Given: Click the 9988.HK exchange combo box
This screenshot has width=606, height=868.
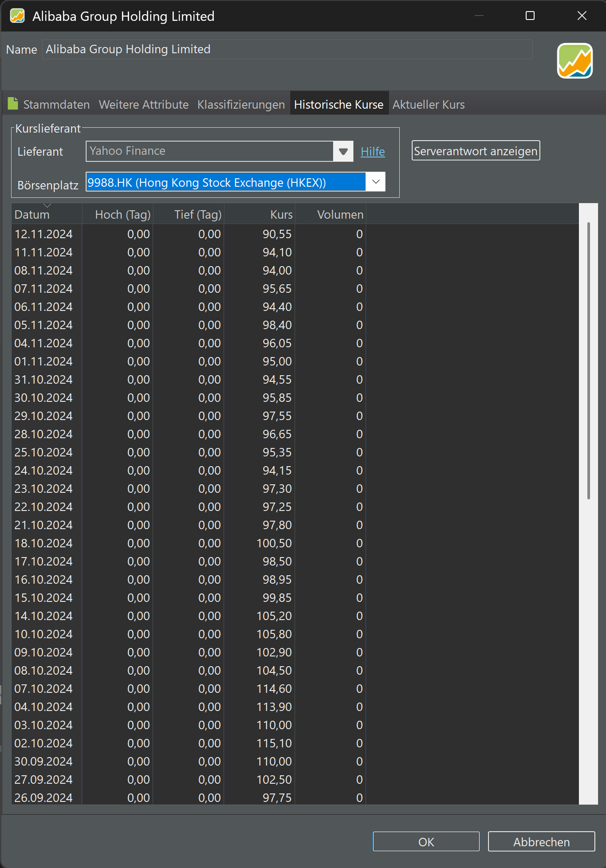Looking at the screenshot, I should pyautogui.click(x=225, y=182).
